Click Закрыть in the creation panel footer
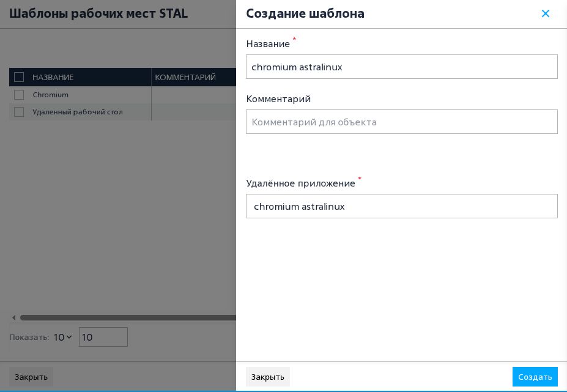 (x=267, y=377)
